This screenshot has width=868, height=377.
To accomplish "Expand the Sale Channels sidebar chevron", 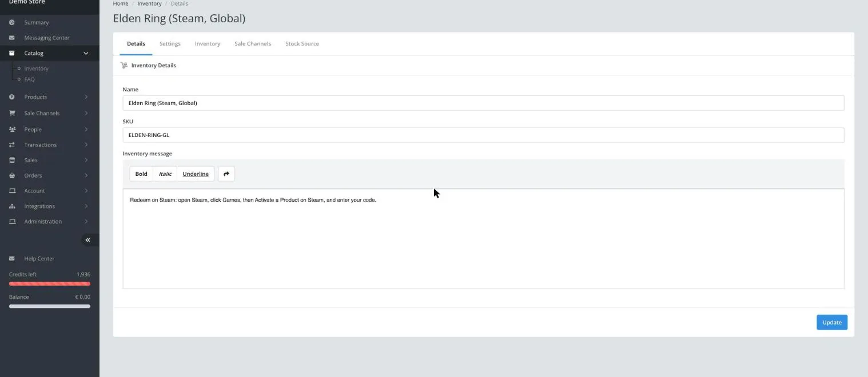I will pyautogui.click(x=86, y=113).
